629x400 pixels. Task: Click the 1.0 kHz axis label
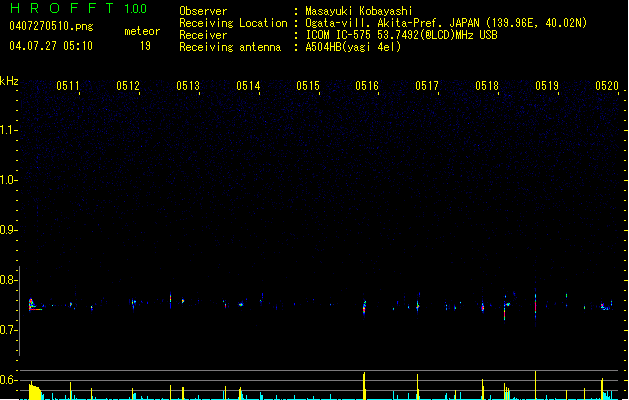(8, 180)
